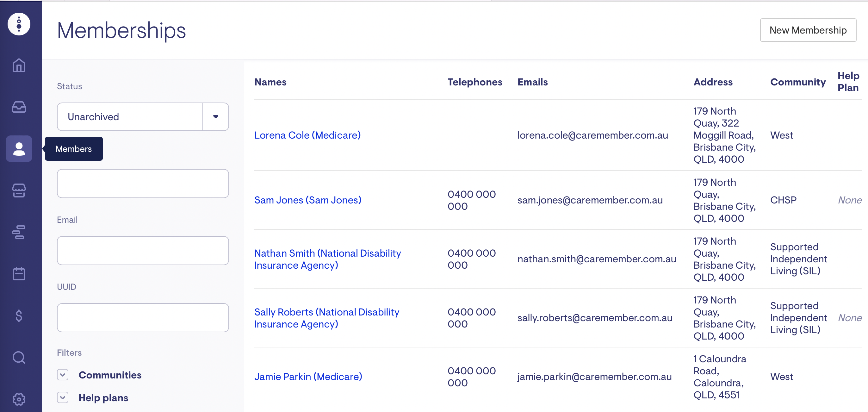Open the Unarchived status dropdown arrow

click(x=216, y=117)
